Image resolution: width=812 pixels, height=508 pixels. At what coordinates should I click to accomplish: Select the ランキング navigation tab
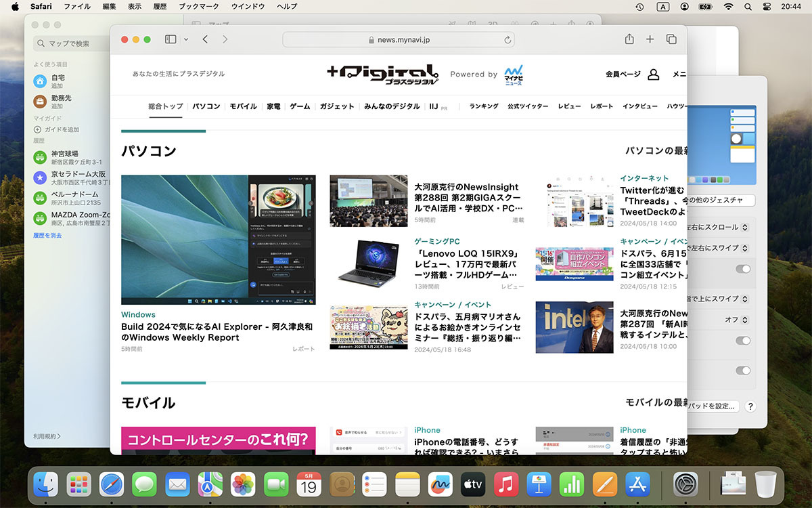click(x=484, y=106)
